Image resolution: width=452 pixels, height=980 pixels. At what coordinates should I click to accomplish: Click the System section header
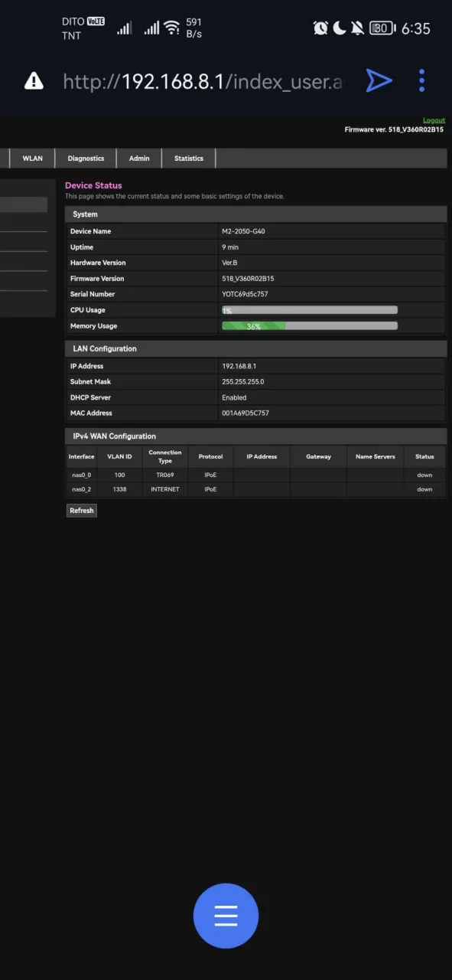(x=255, y=214)
